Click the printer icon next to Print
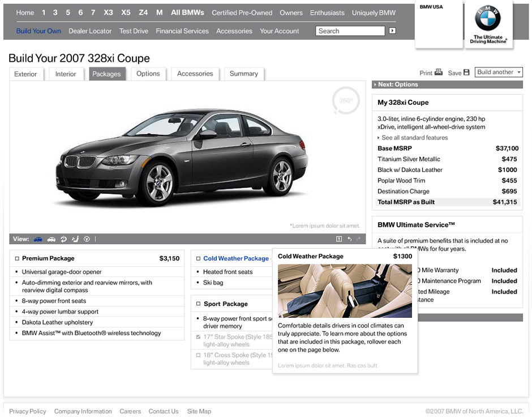 [439, 72]
